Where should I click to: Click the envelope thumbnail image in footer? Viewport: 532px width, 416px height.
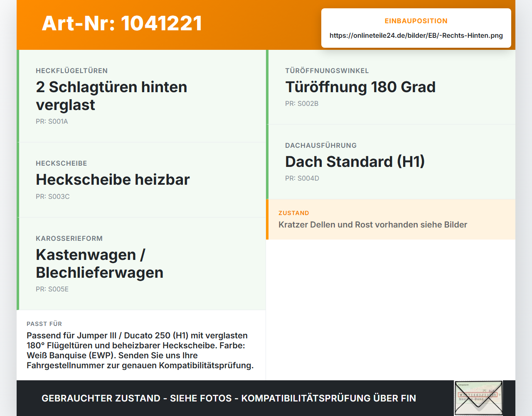tap(478, 398)
